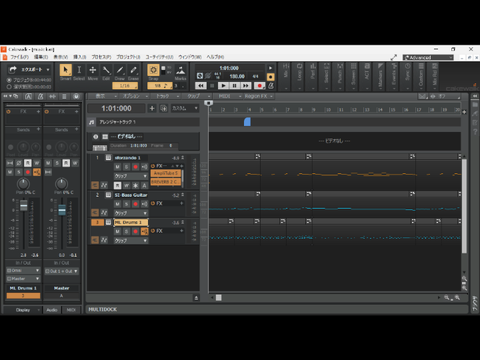Switch to the Audio tab in inspector
This screenshot has width=480, height=360.
[x=52, y=310]
